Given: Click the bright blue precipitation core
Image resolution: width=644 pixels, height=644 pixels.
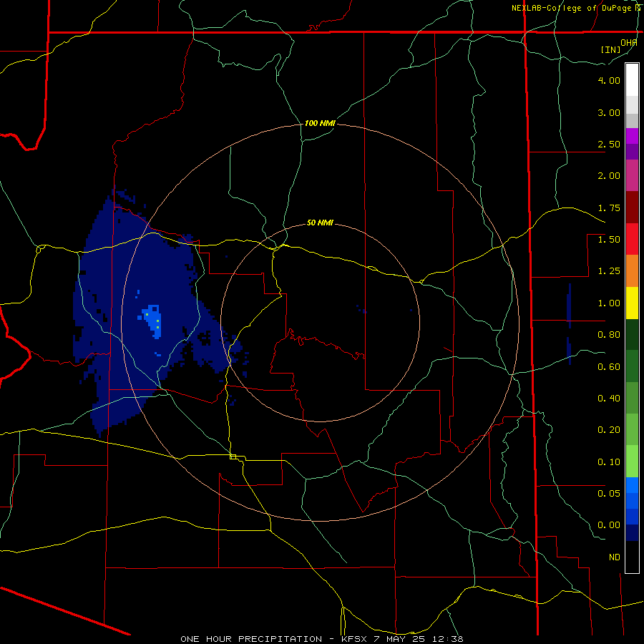Looking at the screenshot, I should coord(152,321).
